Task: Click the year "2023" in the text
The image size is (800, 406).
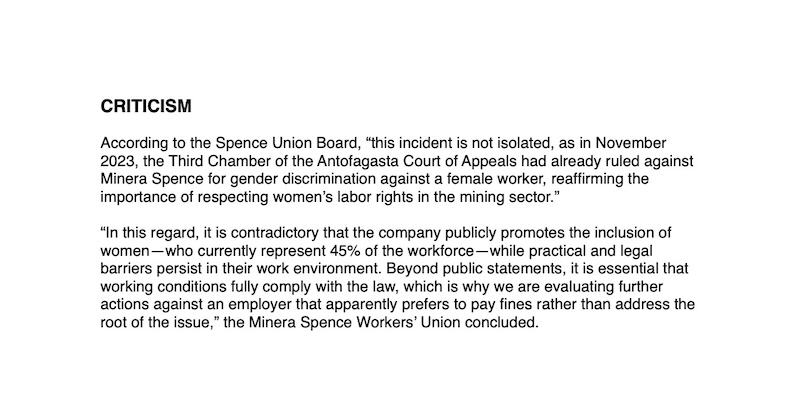Action: 118,160
